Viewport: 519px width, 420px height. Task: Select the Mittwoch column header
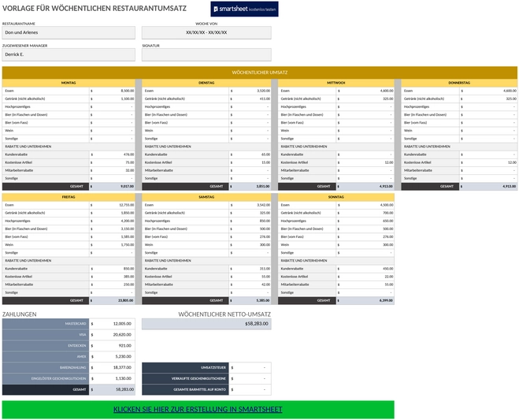tap(336, 83)
